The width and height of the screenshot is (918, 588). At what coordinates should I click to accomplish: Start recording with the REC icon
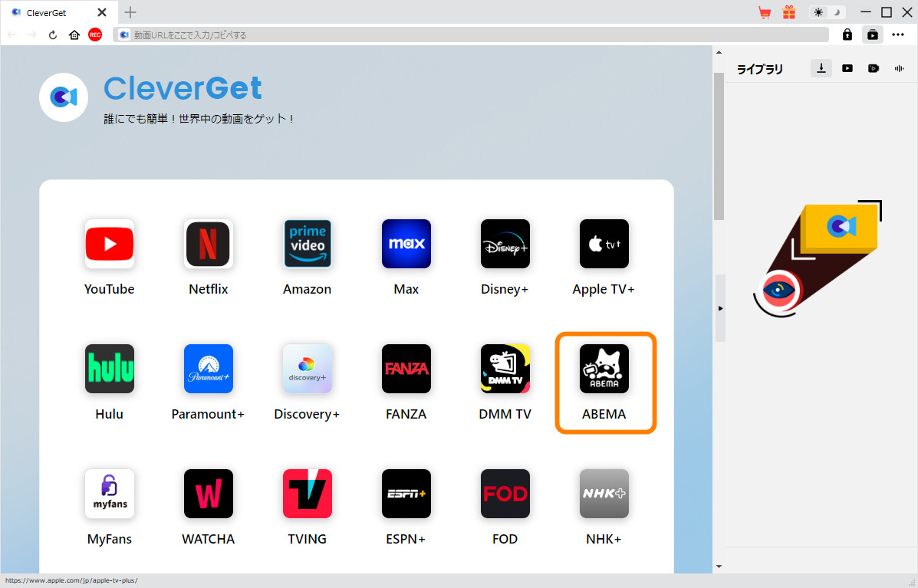pyautogui.click(x=94, y=34)
